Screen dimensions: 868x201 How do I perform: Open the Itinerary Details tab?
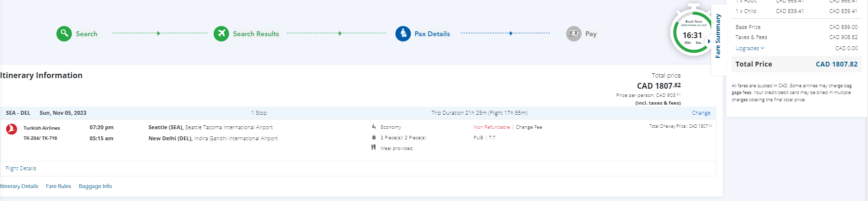[19, 186]
